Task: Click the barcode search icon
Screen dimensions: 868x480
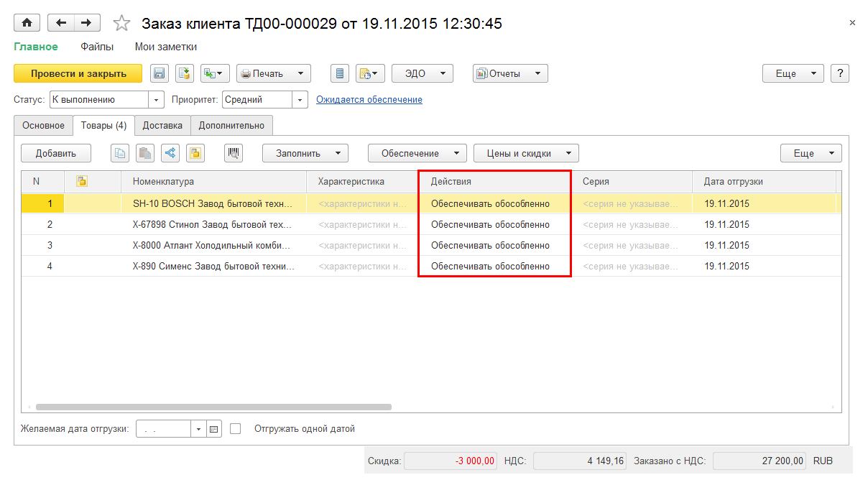Action: tap(234, 153)
